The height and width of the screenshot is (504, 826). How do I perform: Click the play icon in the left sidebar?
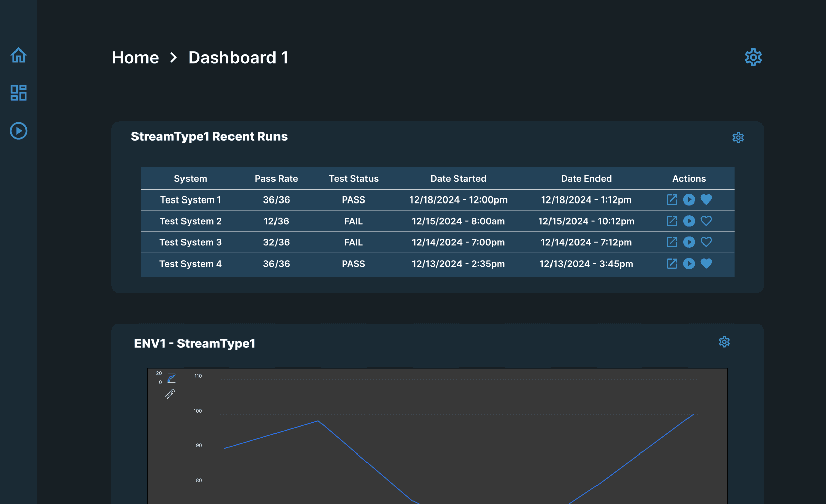pos(18,131)
